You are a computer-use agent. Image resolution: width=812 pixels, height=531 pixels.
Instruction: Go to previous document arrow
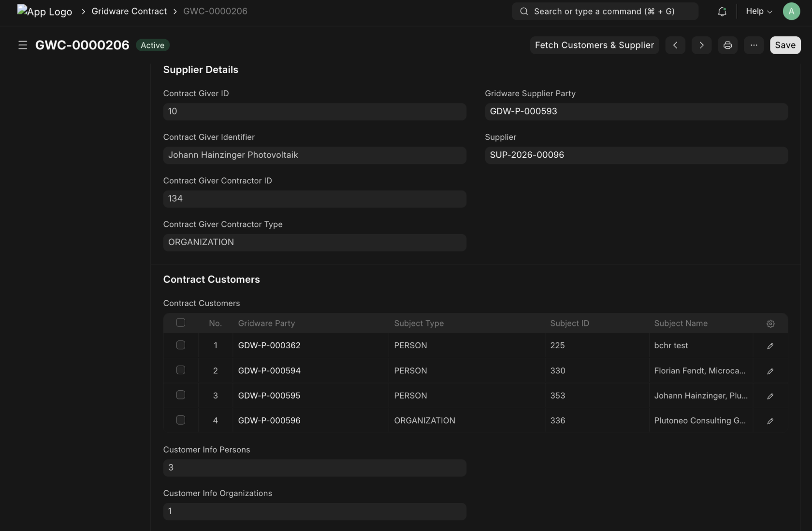coord(675,45)
